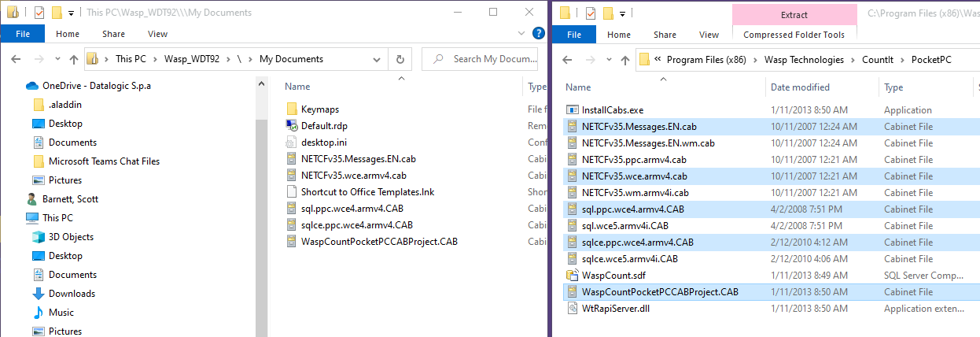Open Home tab in left window
The image size is (980, 337).
68,34
